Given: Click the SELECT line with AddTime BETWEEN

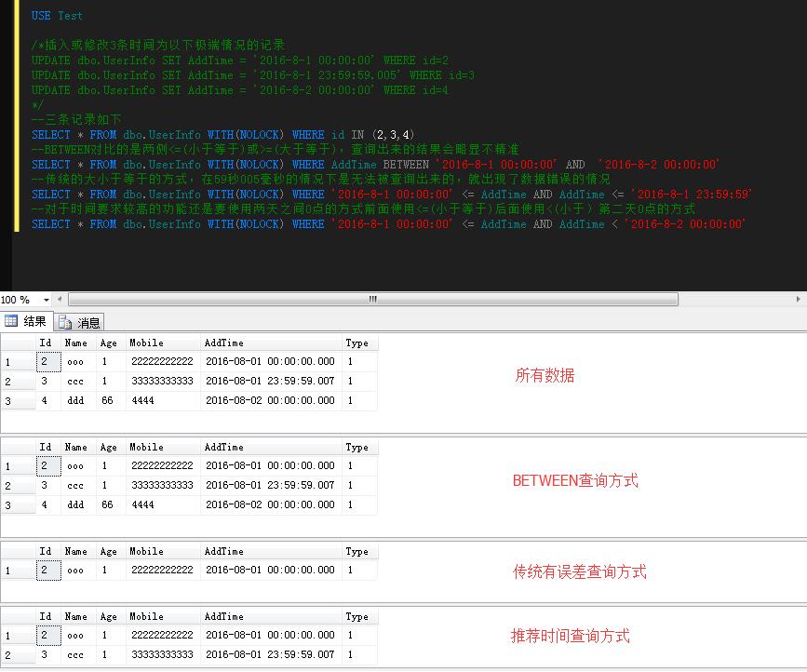Looking at the screenshot, I should click(x=375, y=165).
